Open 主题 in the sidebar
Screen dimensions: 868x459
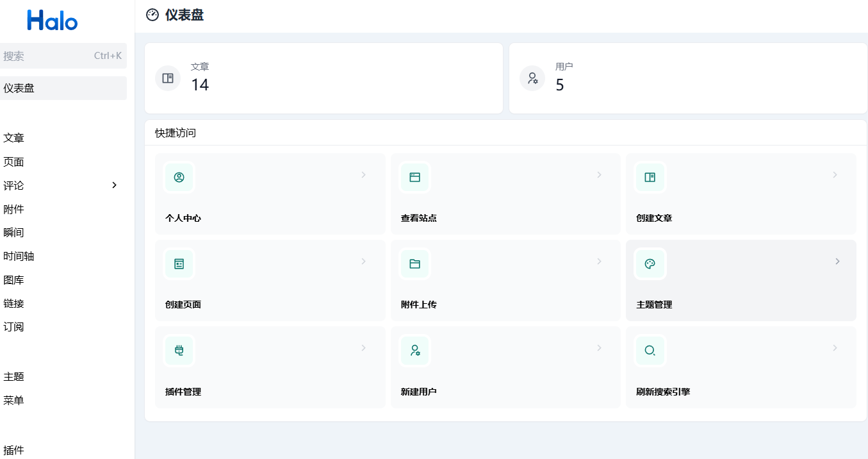click(63, 376)
